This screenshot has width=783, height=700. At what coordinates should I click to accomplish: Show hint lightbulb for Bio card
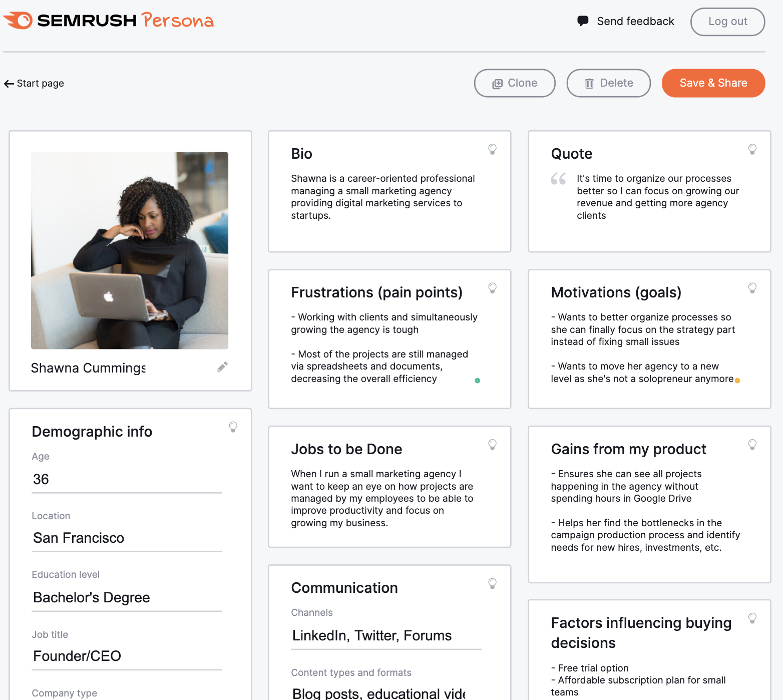click(492, 149)
